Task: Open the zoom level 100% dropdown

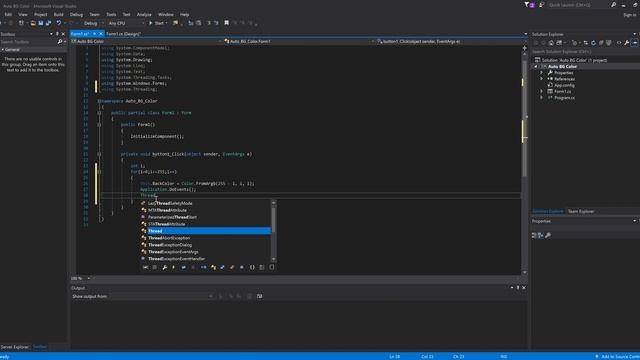Action: coord(89,278)
